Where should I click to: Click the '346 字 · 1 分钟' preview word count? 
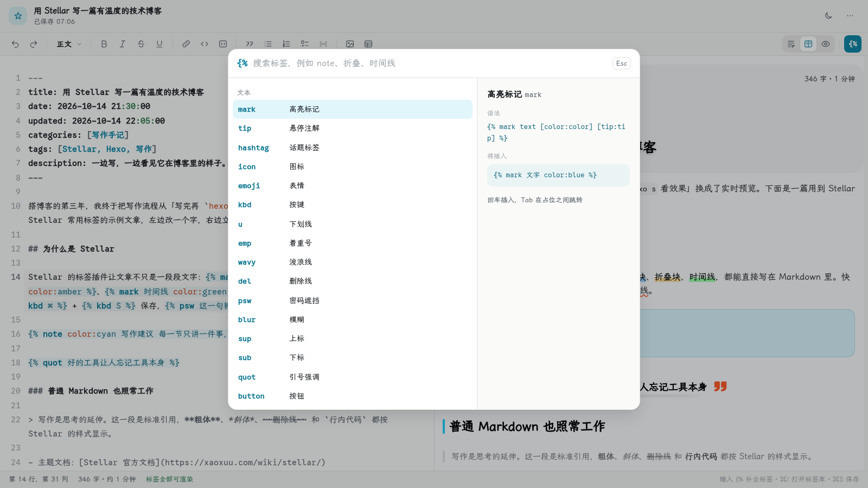tap(829, 79)
